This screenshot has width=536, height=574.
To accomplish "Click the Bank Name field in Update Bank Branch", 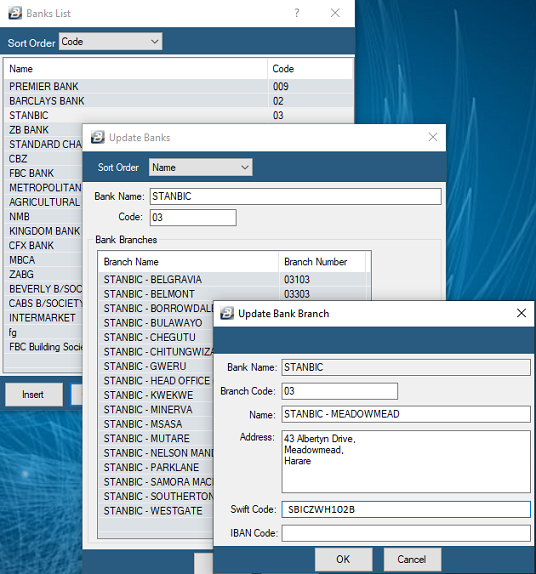I will pyautogui.click(x=406, y=367).
